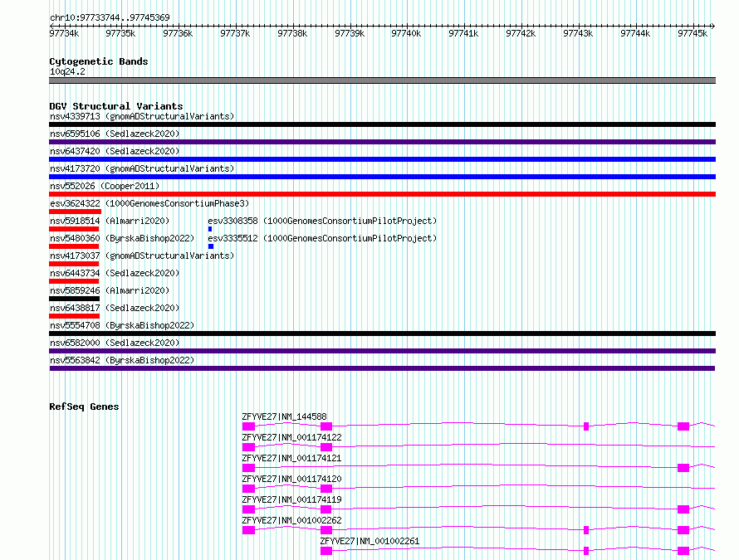The width and height of the screenshot is (739, 560).
Task: Click the small blue mark under esv3308358
Action: click(x=210, y=229)
